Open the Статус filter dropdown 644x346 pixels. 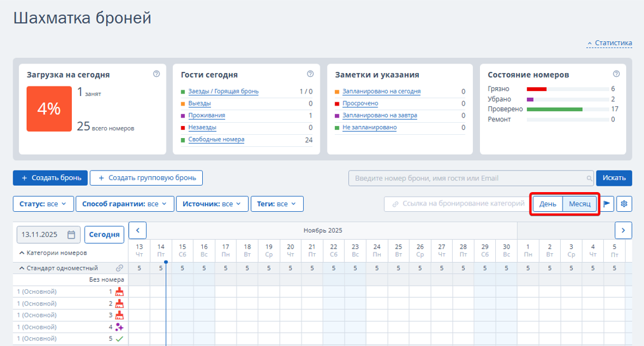tap(43, 204)
